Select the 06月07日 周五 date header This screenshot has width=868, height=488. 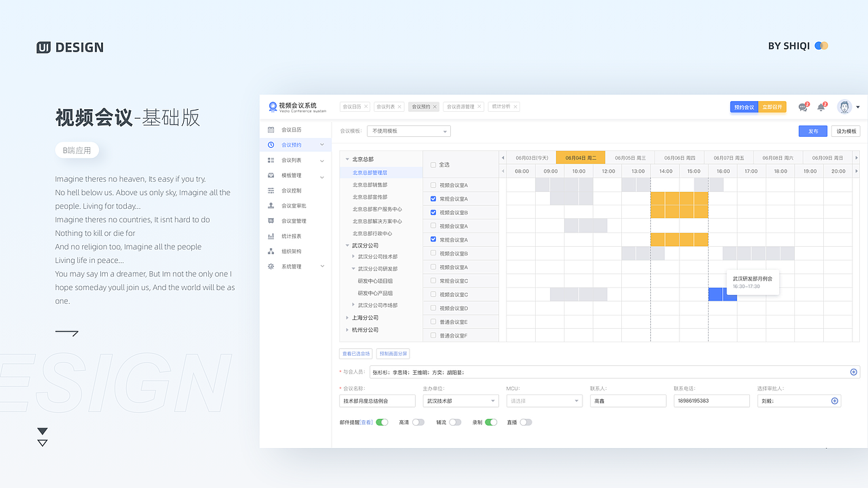tap(729, 157)
